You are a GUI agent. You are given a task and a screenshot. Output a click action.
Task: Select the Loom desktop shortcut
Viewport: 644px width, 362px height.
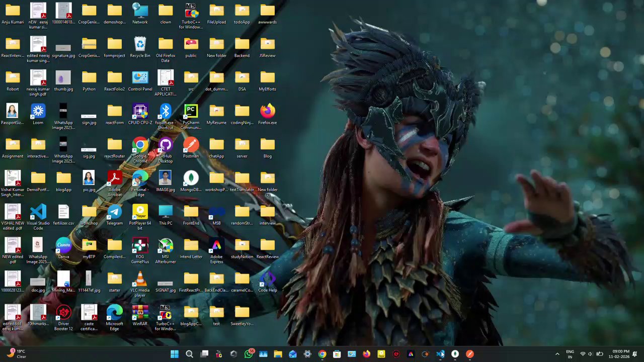point(38,114)
